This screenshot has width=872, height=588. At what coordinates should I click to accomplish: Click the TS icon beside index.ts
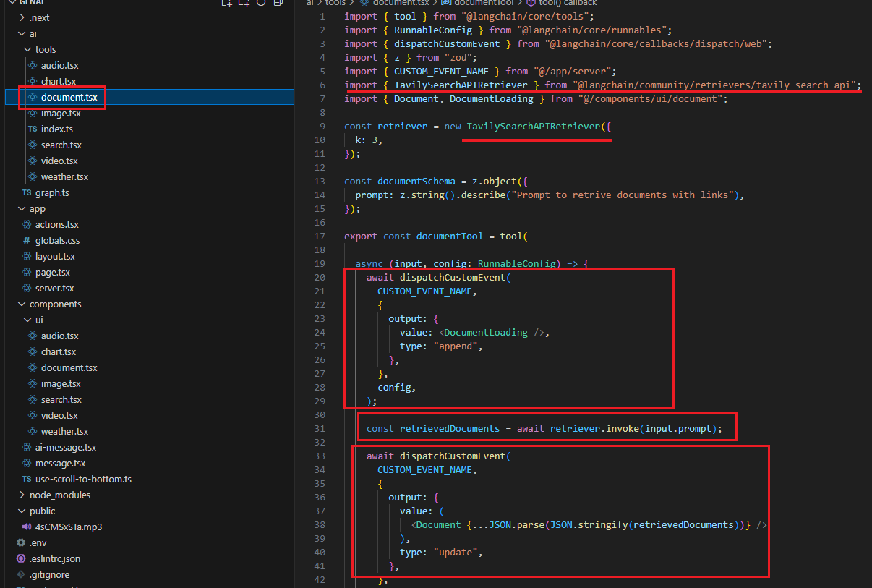click(x=33, y=129)
